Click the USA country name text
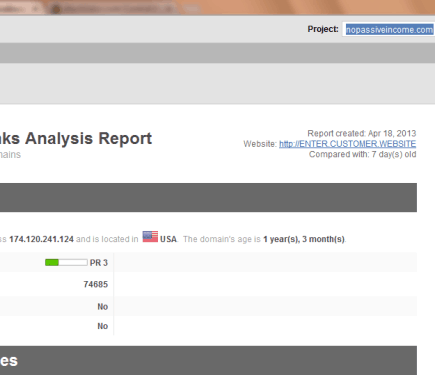Viewport: 435px width, 375px height. 168,239
